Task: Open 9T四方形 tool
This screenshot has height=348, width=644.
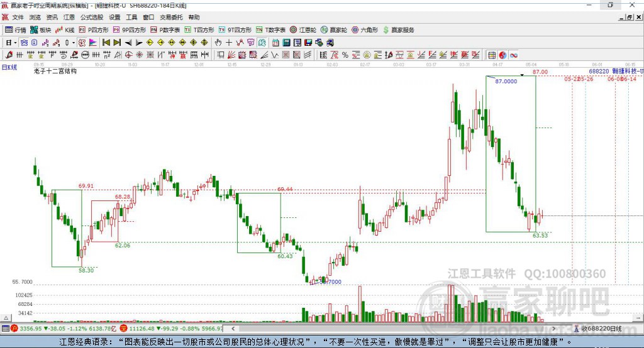Action: click(235, 30)
